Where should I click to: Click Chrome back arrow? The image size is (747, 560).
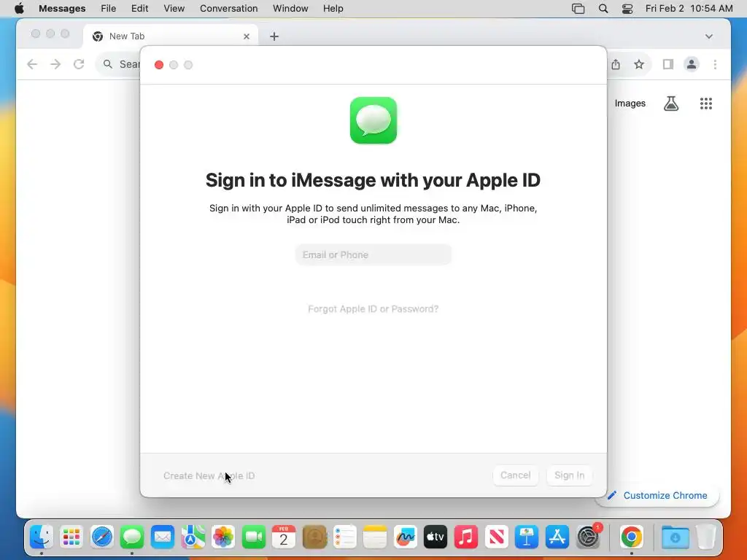pos(32,64)
